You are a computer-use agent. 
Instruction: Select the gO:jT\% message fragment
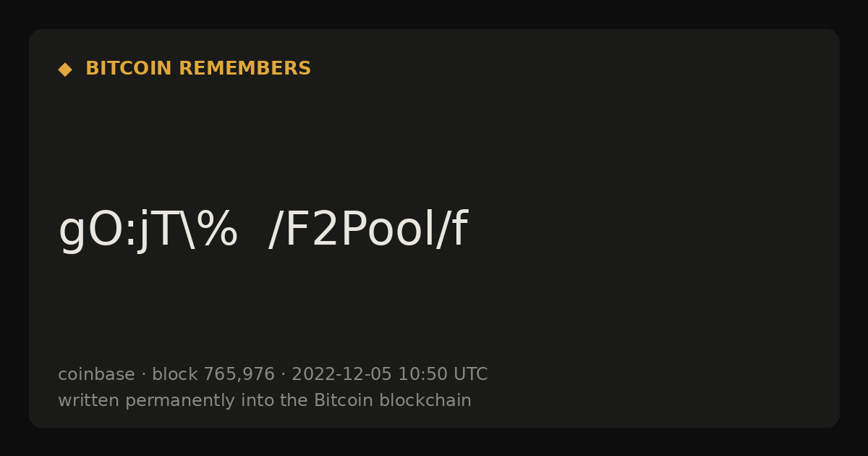(148, 230)
